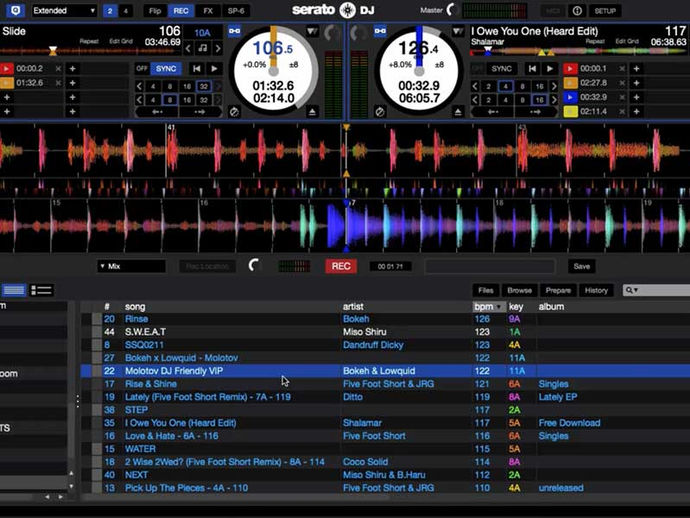Switch library to the simple list view icon
Viewport: 690px width, 518px height.
pyautogui.click(x=14, y=290)
